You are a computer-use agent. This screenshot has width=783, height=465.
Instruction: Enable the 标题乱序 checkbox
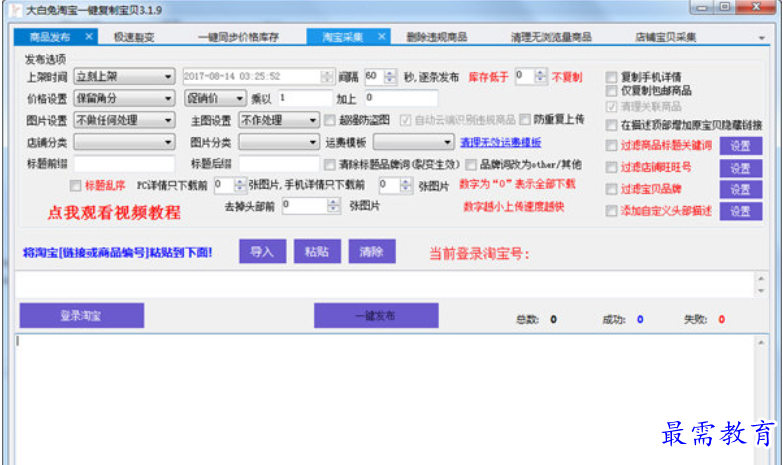[x=75, y=186]
